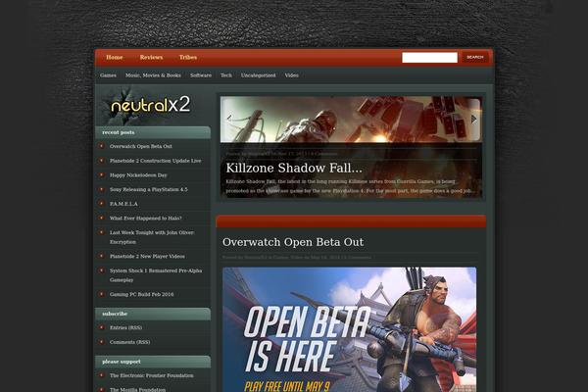Open Overwatch Open Beta Out post heading
The width and height of the screenshot is (588, 392).
coord(293,242)
